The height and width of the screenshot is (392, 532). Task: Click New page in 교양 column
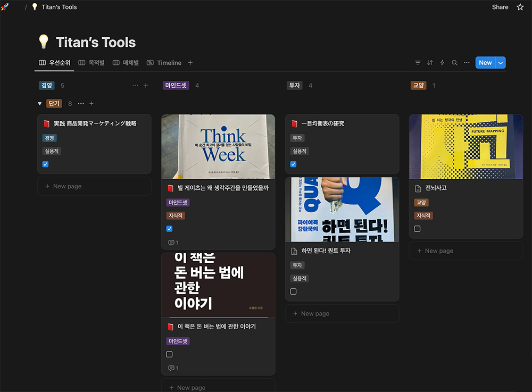[x=466, y=251]
